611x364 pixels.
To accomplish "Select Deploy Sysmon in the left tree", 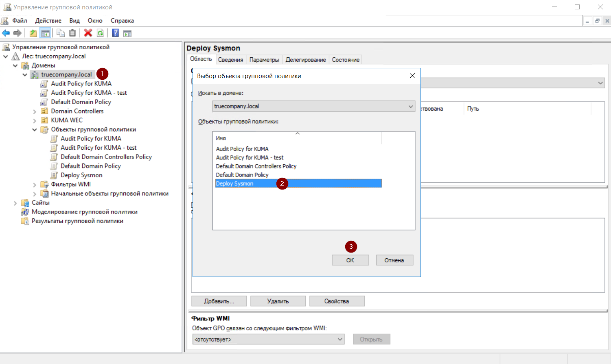I will (81, 175).
